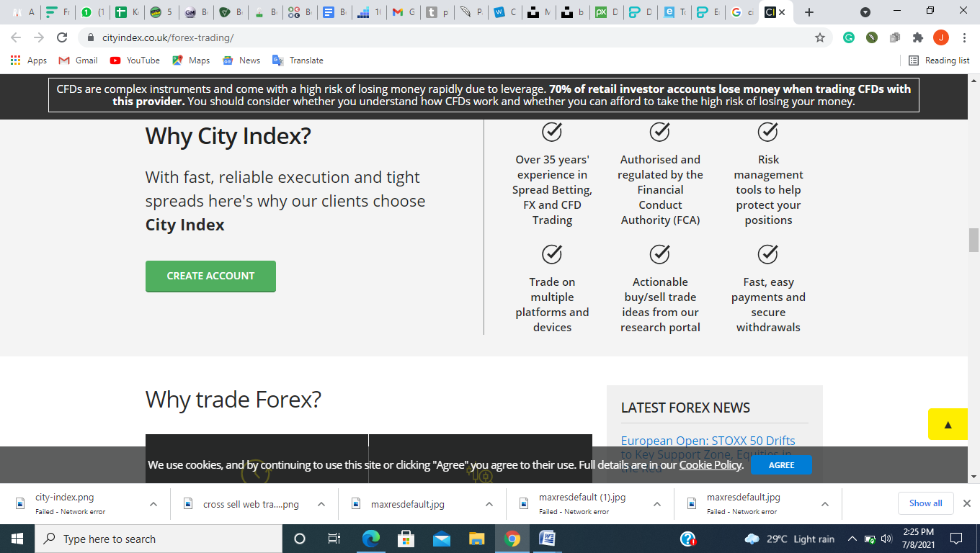The width and height of the screenshot is (980, 553).
Task: Open File Explorer from the taskbar
Action: point(476,539)
